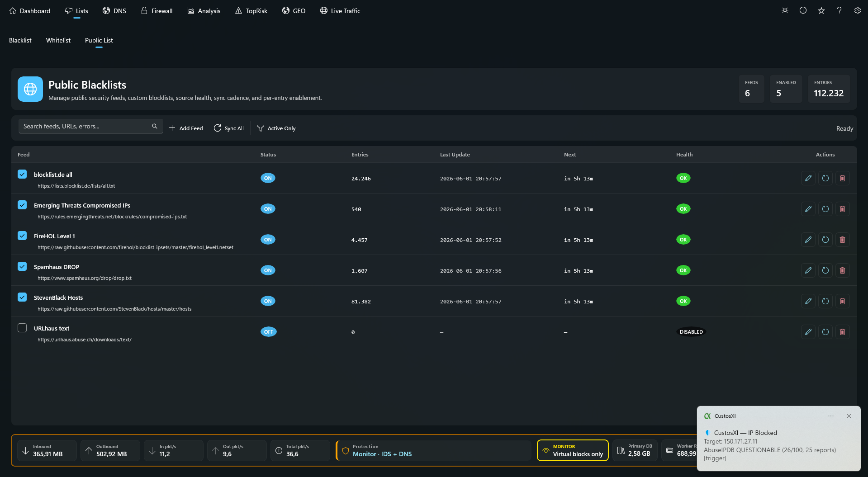This screenshot has height=477, width=868.
Task: Switch to the Blacklist tab
Action: point(20,40)
